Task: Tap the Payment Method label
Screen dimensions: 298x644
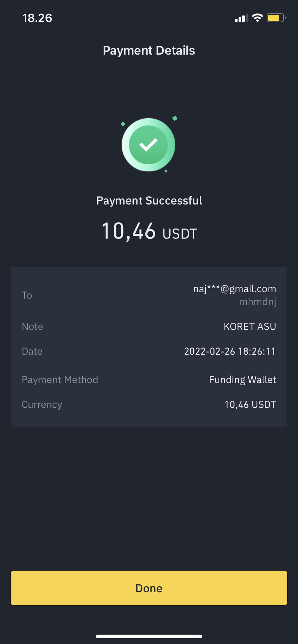Action: 60,379
